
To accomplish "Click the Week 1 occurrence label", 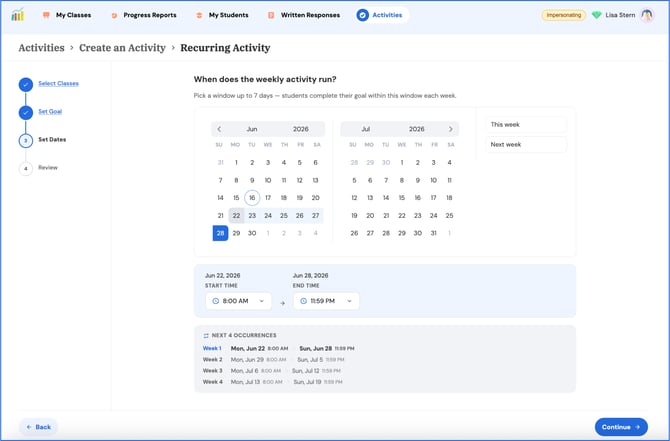I will pyautogui.click(x=212, y=348).
